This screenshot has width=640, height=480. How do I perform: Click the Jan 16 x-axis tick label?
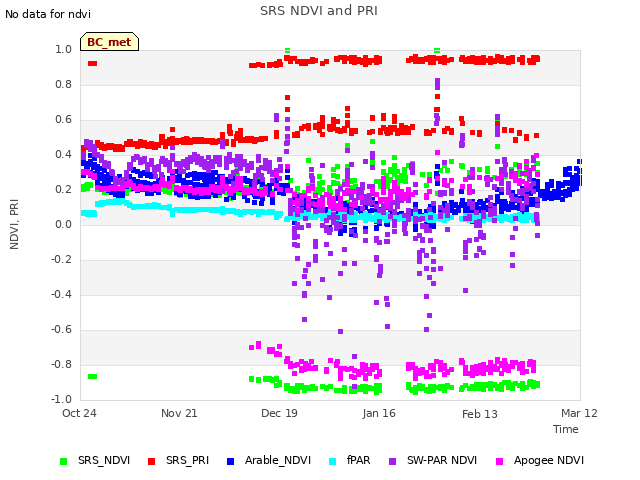[379, 413]
